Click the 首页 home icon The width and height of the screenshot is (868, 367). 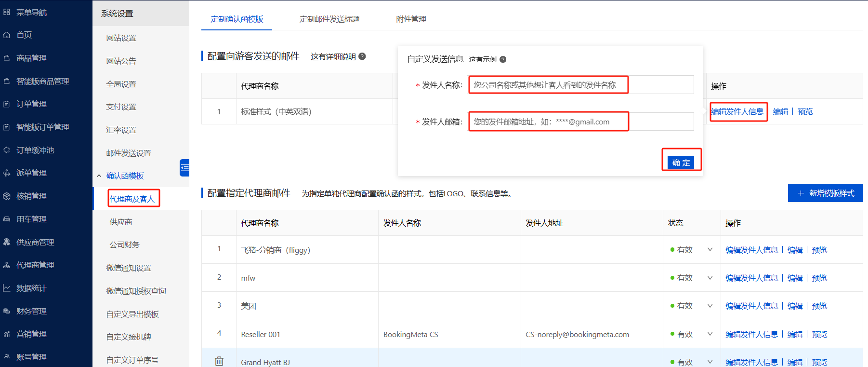[x=7, y=35]
